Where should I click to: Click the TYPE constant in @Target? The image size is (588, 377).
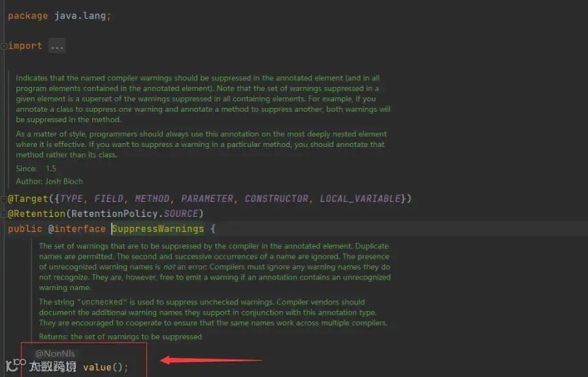71,199
